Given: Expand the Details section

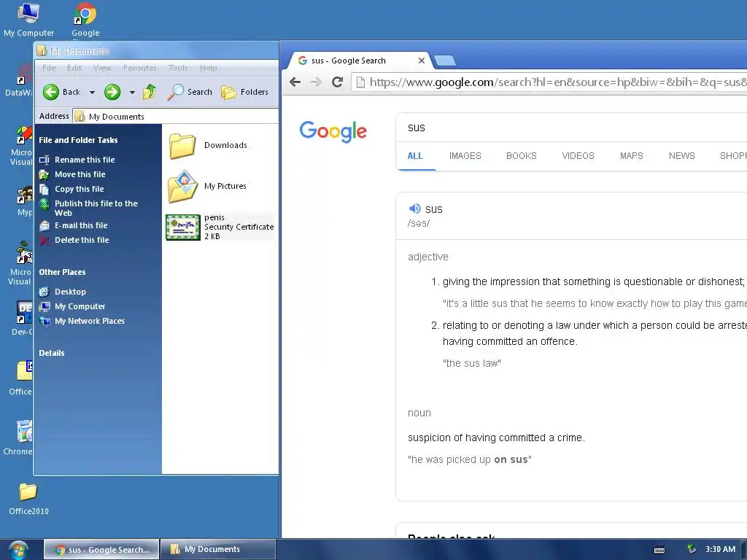Looking at the screenshot, I should pyautogui.click(x=52, y=353).
